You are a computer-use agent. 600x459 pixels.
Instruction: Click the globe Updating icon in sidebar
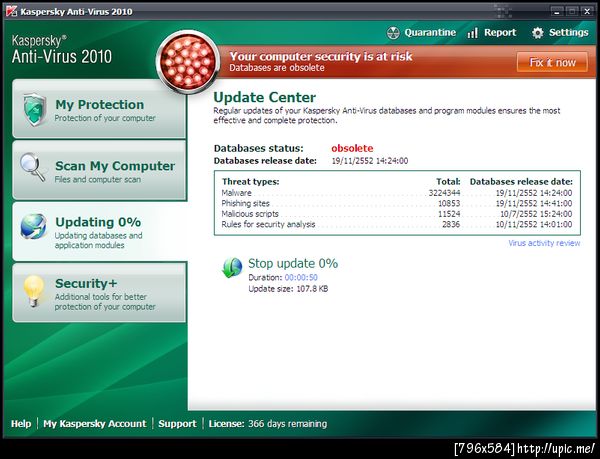click(34, 226)
